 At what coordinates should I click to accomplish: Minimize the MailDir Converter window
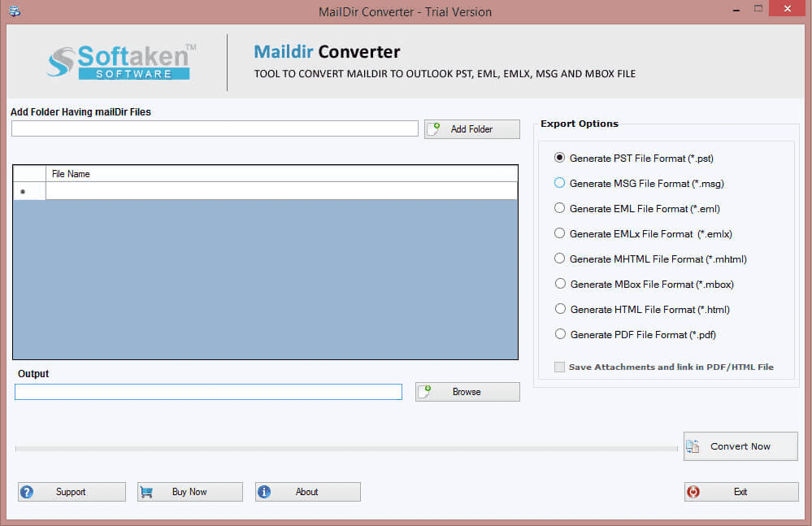point(736,9)
